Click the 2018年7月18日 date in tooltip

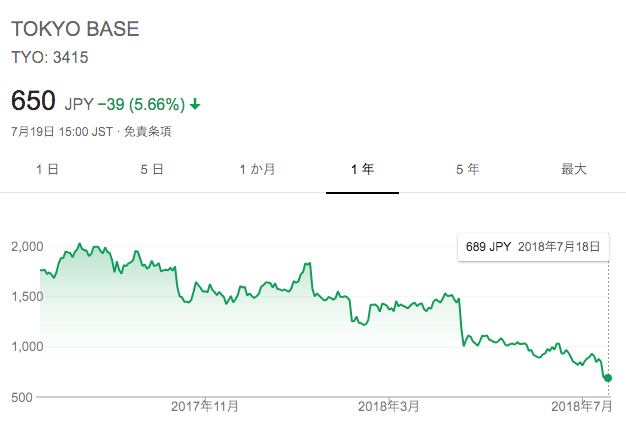[x=559, y=247]
